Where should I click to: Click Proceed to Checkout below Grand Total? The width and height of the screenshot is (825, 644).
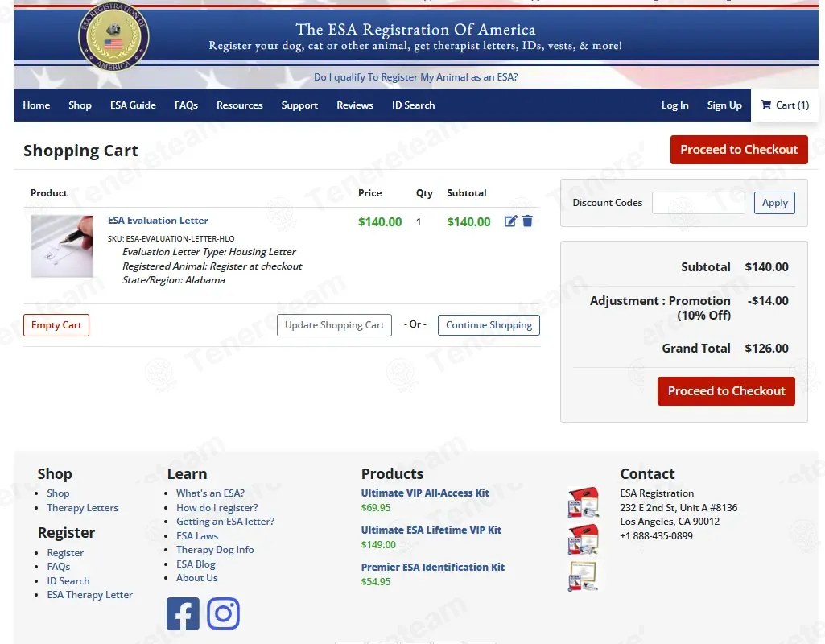(726, 391)
